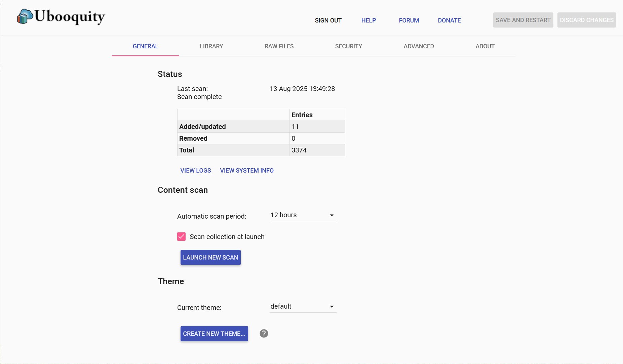The width and height of the screenshot is (623, 364).
Task: Select the GENERAL tab
Action: click(145, 46)
